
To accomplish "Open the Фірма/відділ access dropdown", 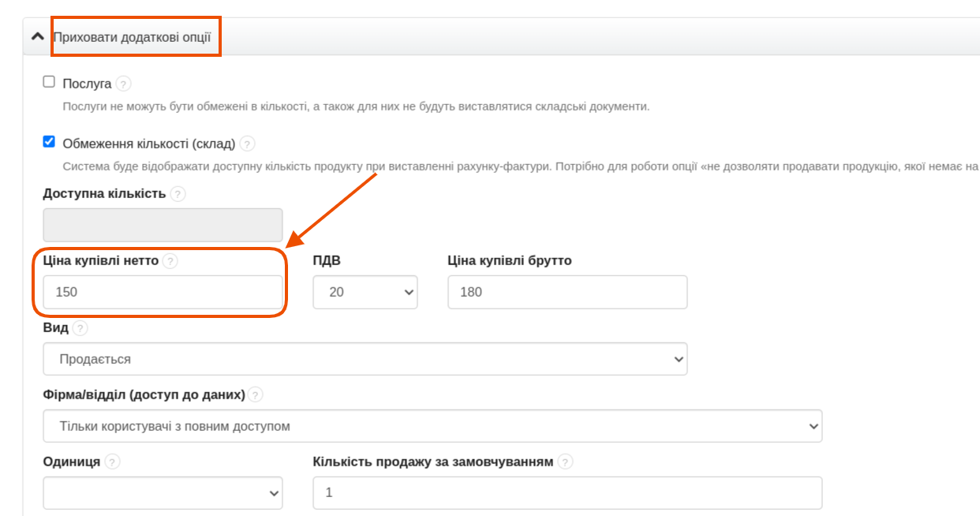I will [432, 426].
